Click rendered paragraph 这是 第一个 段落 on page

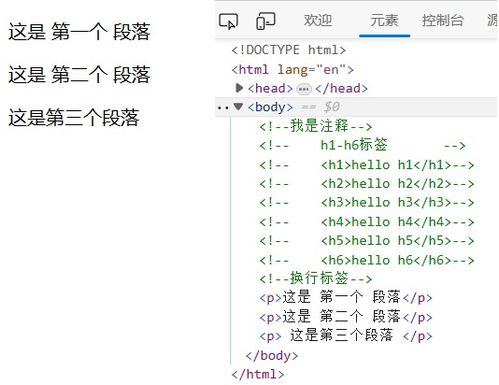tap(79, 32)
